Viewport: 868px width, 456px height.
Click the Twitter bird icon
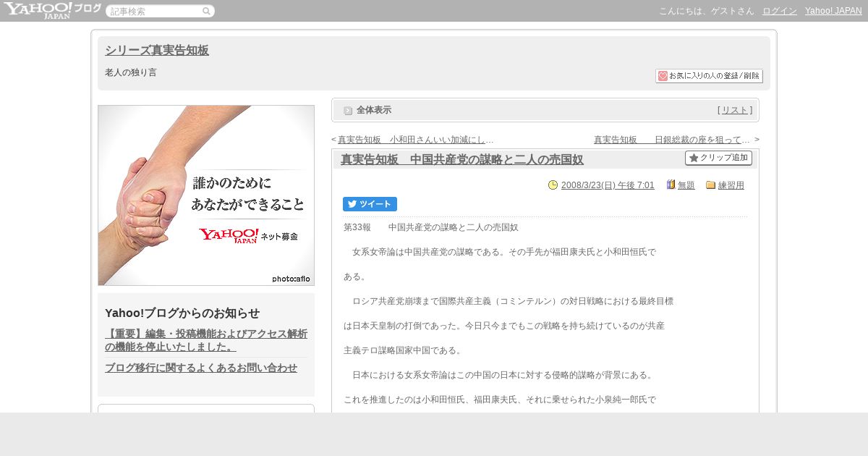click(x=352, y=204)
